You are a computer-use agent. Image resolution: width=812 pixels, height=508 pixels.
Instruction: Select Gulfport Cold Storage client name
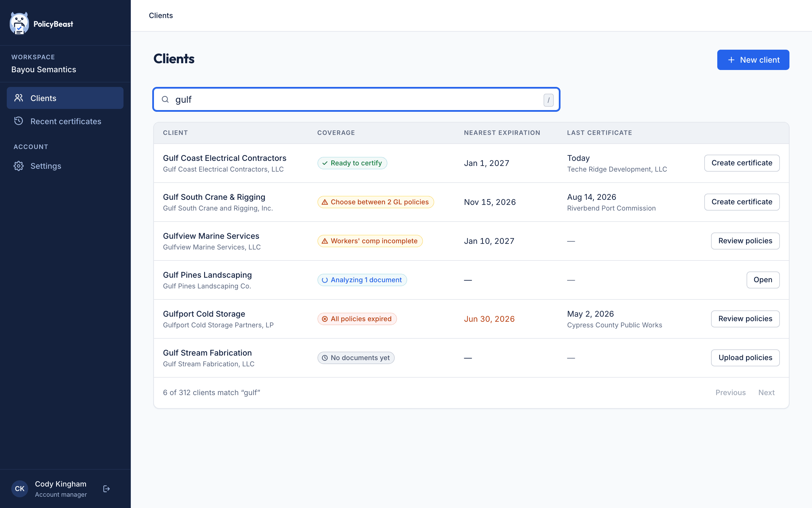coord(204,314)
